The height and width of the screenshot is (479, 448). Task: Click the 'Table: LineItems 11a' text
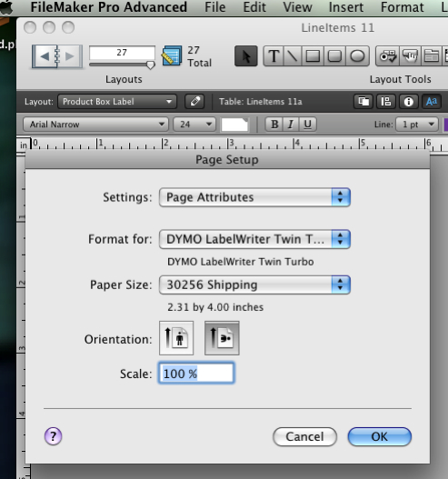(261, 102)
